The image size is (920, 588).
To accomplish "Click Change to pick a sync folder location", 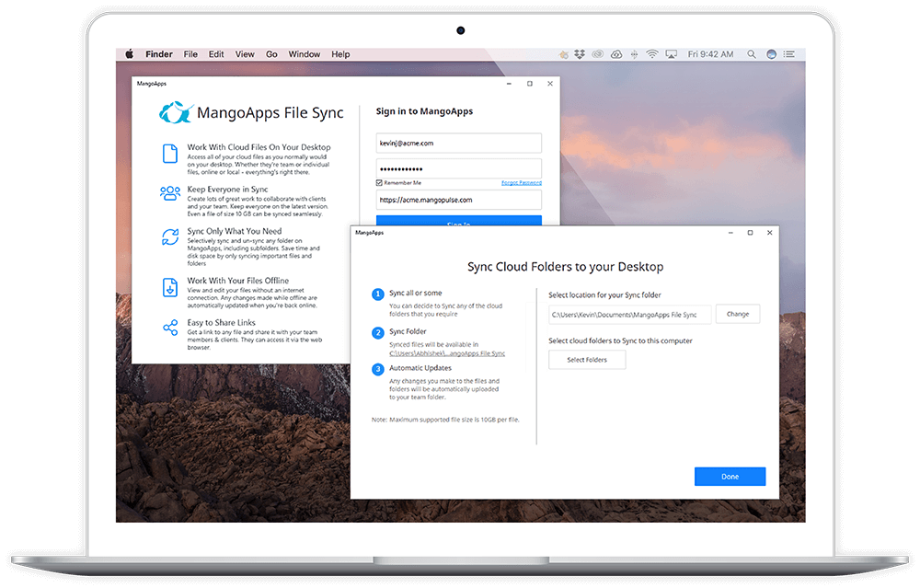I will click(738, 314).
